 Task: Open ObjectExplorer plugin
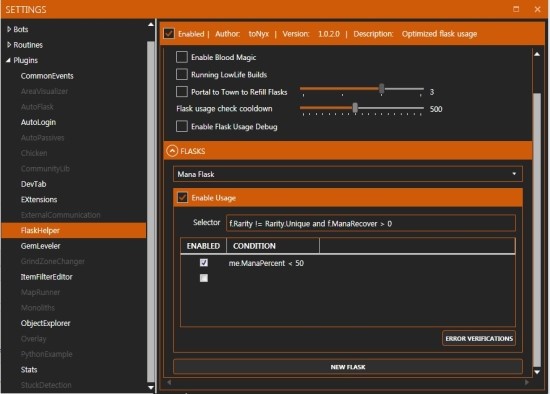coord(45,323)
